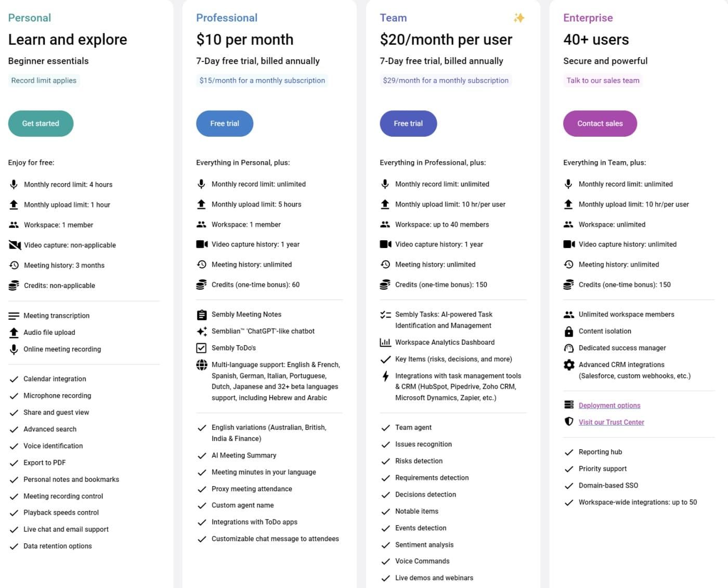Click the Semblian chatbot sparkle icon
Image resolution: width=728 pixels, height=588 pixels.
click(201, 331)
